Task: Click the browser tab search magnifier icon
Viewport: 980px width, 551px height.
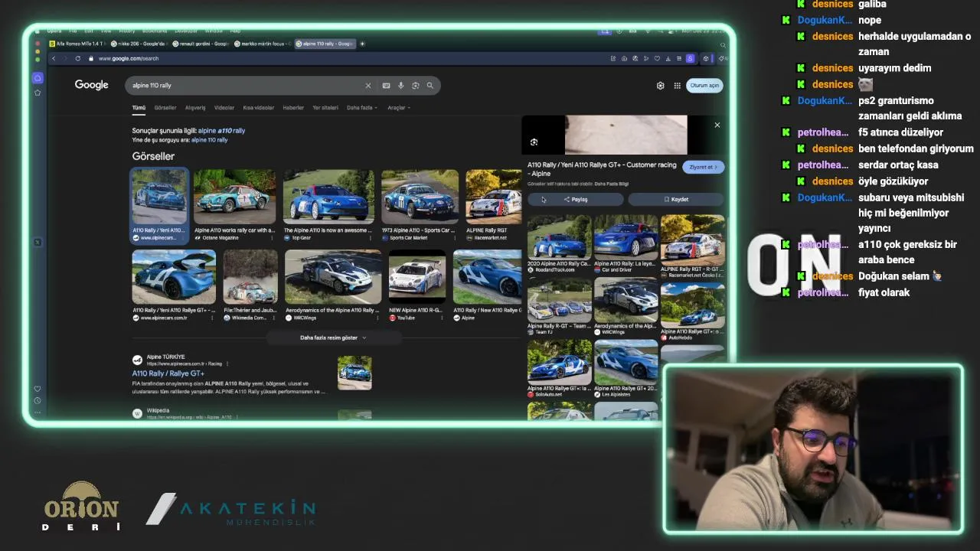Action: click(723, 44)
